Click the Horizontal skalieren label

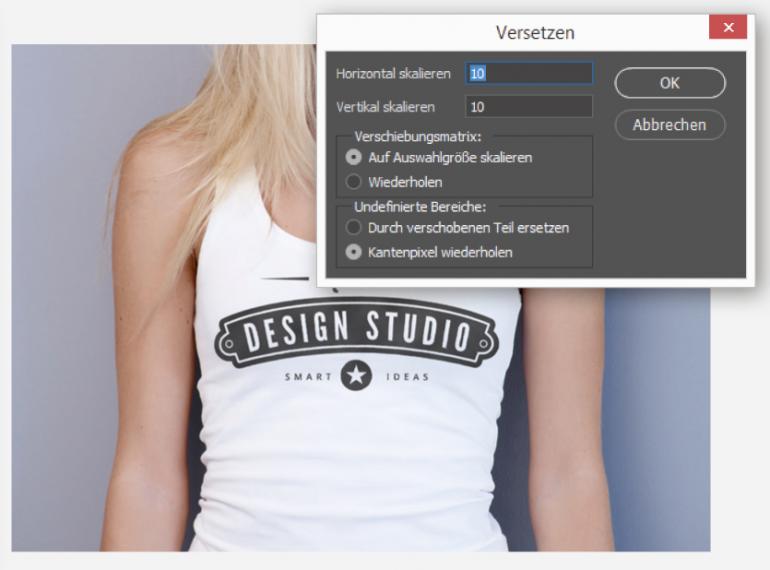click(x=394, y=74)
